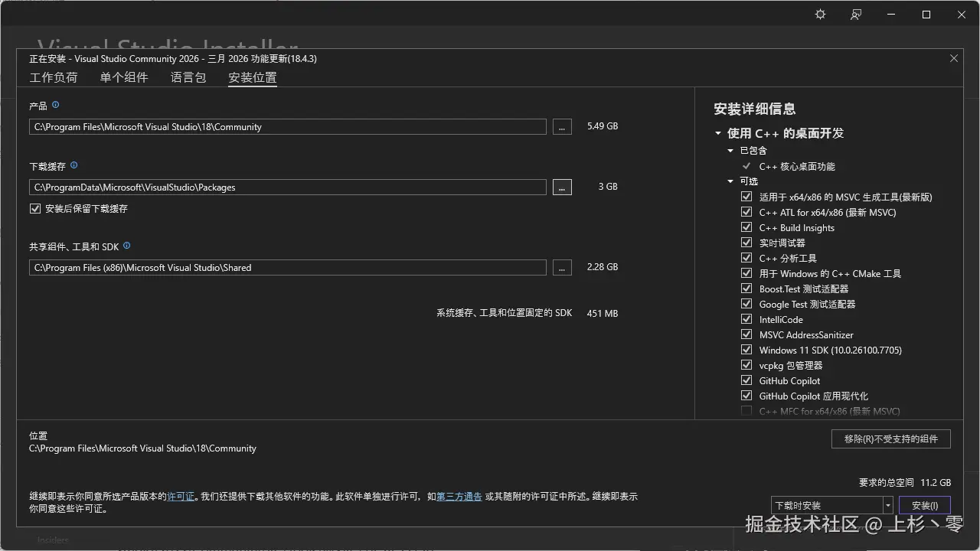
Task: Toggle 安装后保留下载缓存 checkbox
Action: click(34, 208)
